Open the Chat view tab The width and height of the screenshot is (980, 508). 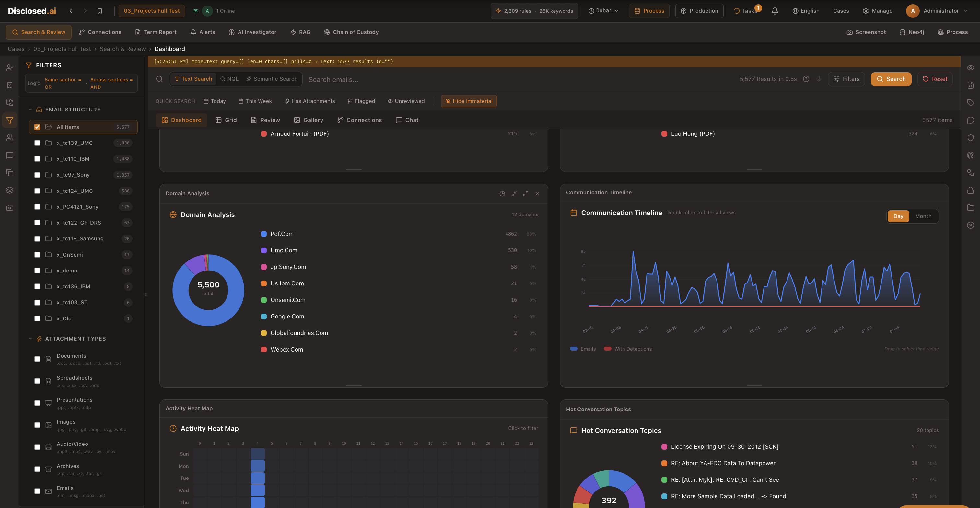tap(407, 120)
